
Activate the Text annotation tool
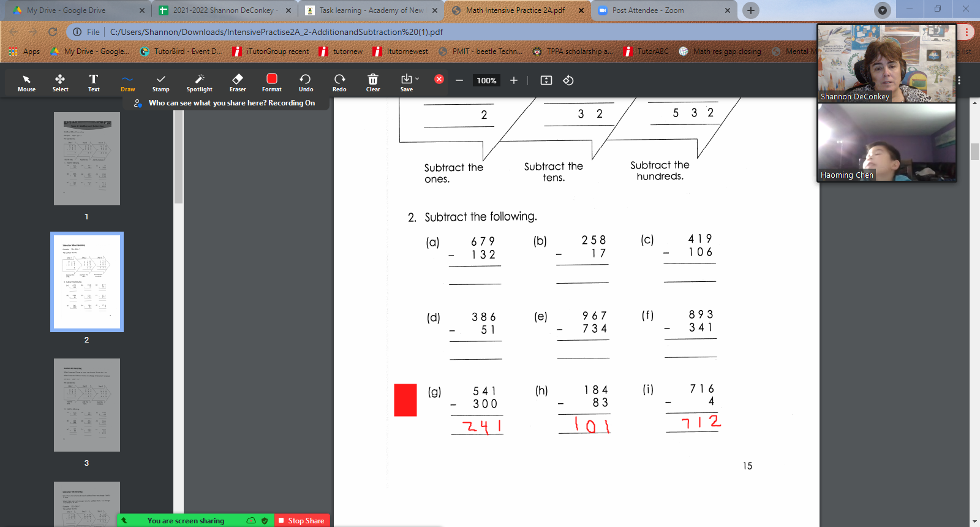pos(94,83)
